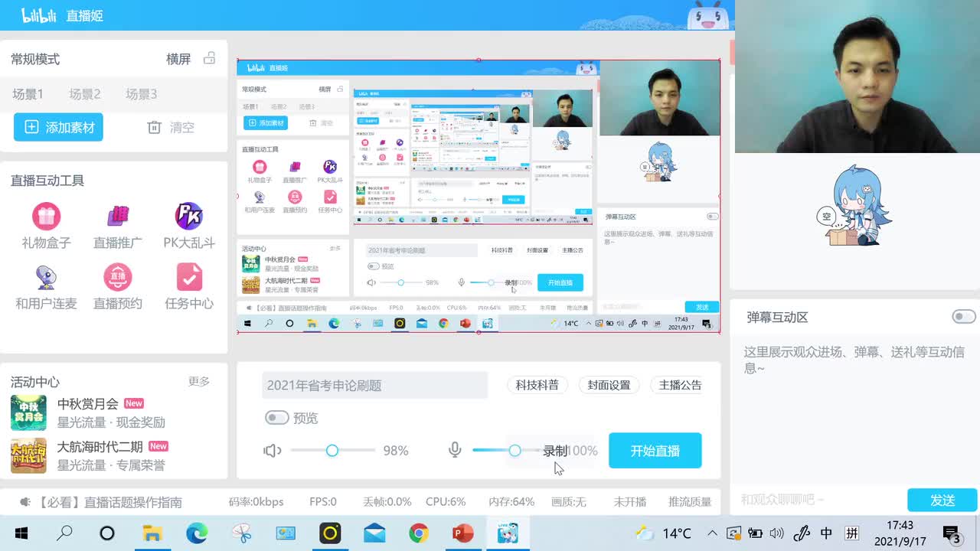Viewport: 980px width, 551px height.
Task: Launch Microsoft Edge from taskbar
Action: (x=197, y=533)
